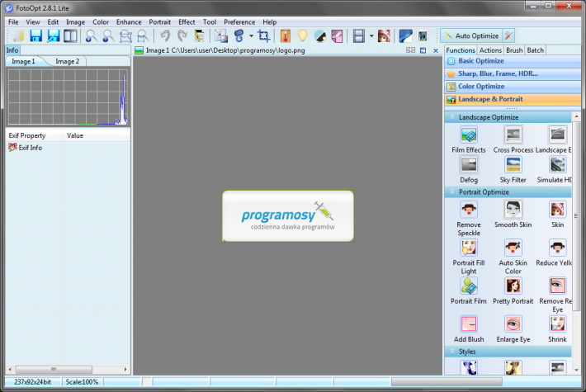
Task: Apply Smooth Skin
Action: (x=513, y=215)
